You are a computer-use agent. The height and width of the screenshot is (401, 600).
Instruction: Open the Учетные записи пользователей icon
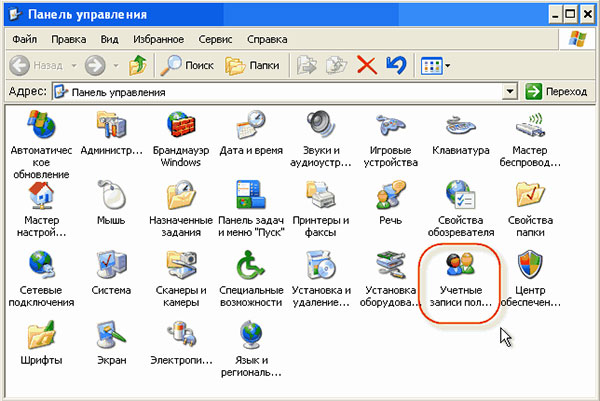click(460, 266)
